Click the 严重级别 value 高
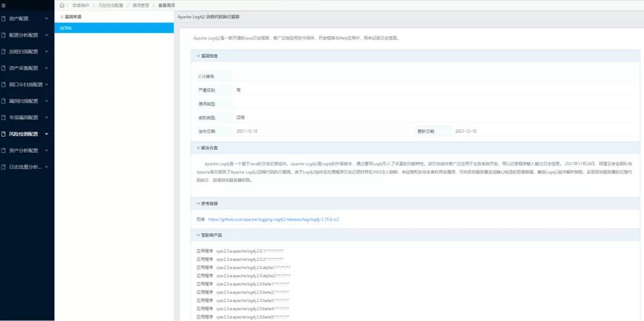 coord(238,89)
